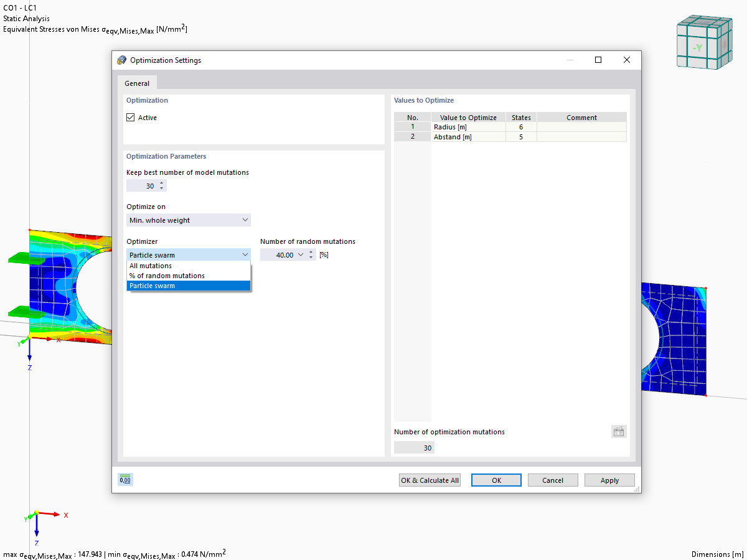Increase Keep best number of model mutations with up arrow
The height and width of the screenshot is (560, 747).
coord(161,182)
